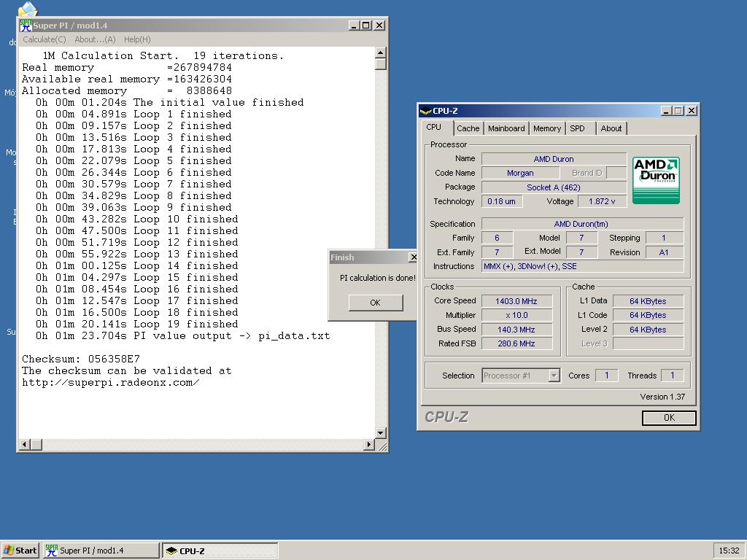The image size is (747, 560).
Task: Click the Version 1.37 label in CPU-Z
Action: pos(662,397)
